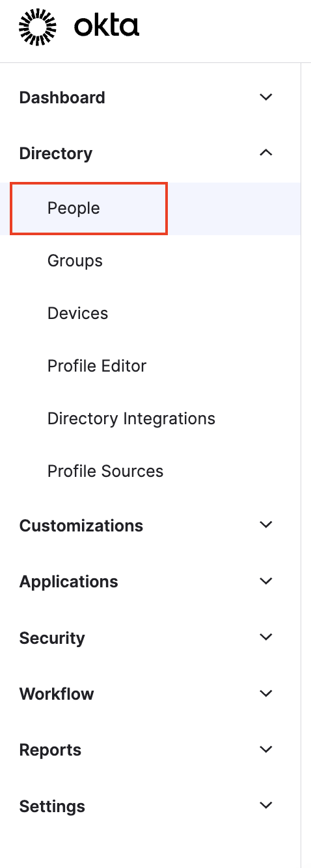The image size is (311, 868).
Task: Expand the Applications chevron arrow
Action: point(265,581)
